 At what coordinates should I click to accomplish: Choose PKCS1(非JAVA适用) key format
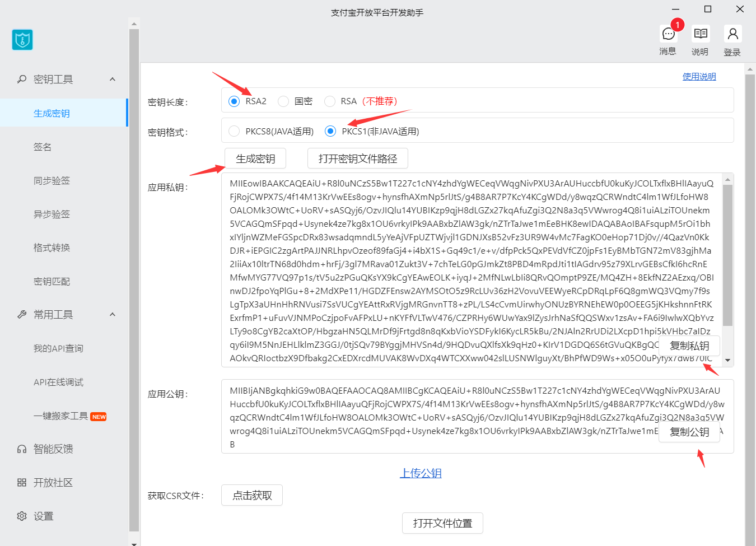click(330, 131)
